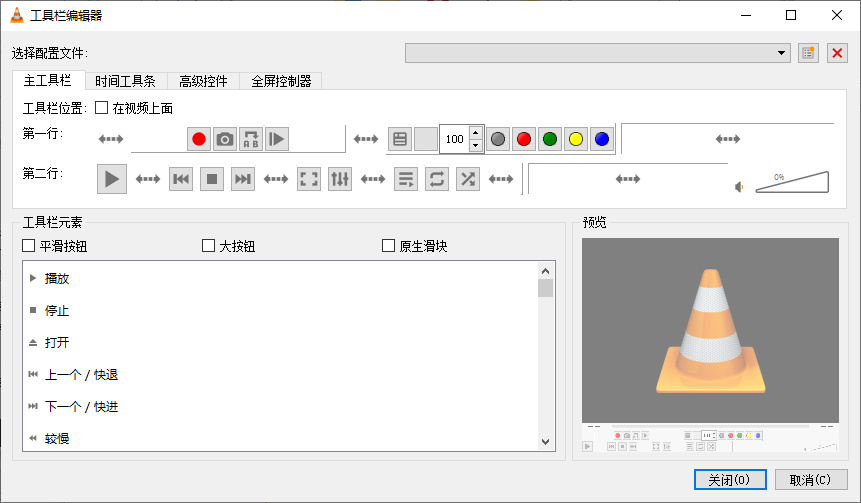Select 较慢 list item
861x503 pixels.
[281, 438]
